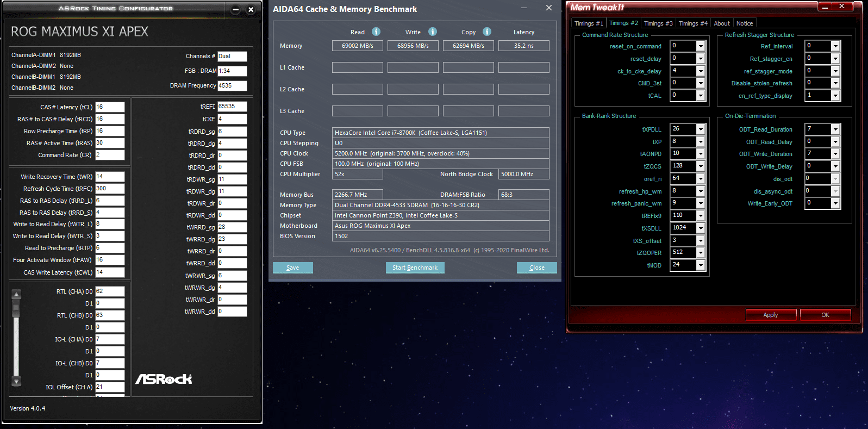Click the Write info icon in AIDA64
This screenshot has height=429, width=868.
click(x=433, y=32)
